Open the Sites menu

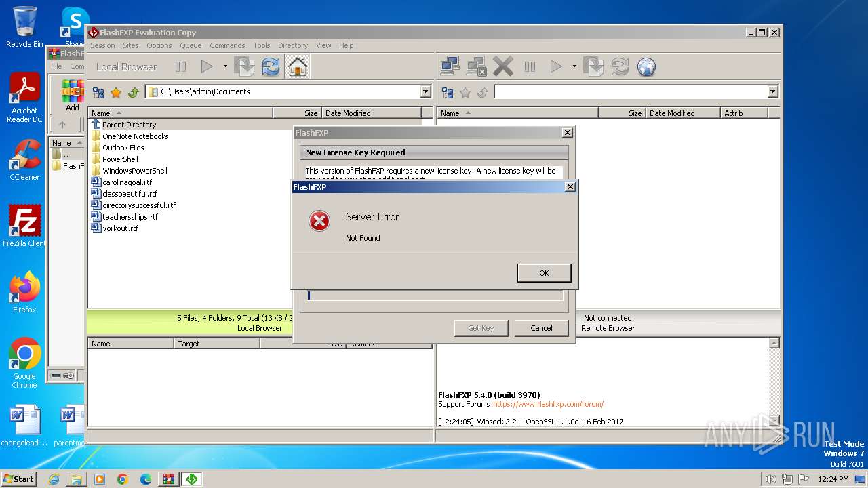coord(131,45)
